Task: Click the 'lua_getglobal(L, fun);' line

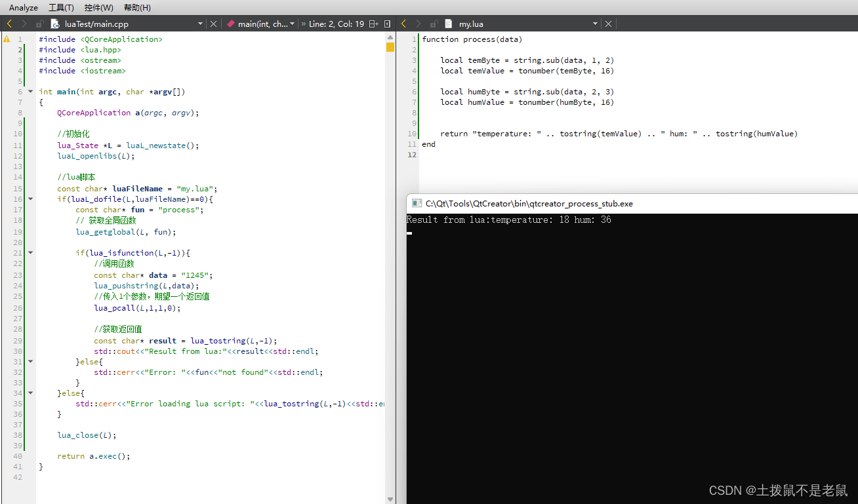Action: (126, 232)
